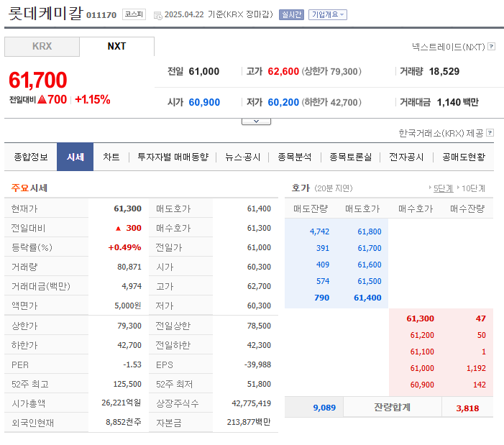Click the 등락률 value +0.49%
This screenshot has width=504, height=445.
tap(124, 247)
